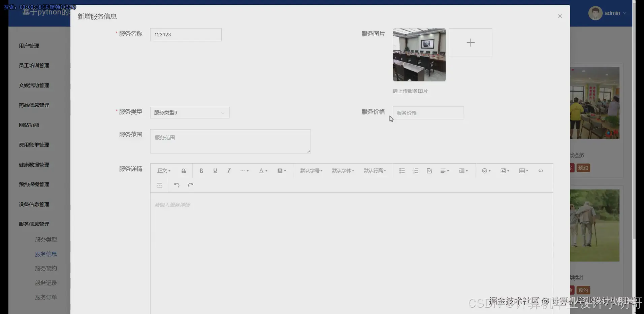The width and height of the screenshot is (644, 314).
Task: Undo the last edit in the editor
Action: pyautogui.click(x=176, y=185)
